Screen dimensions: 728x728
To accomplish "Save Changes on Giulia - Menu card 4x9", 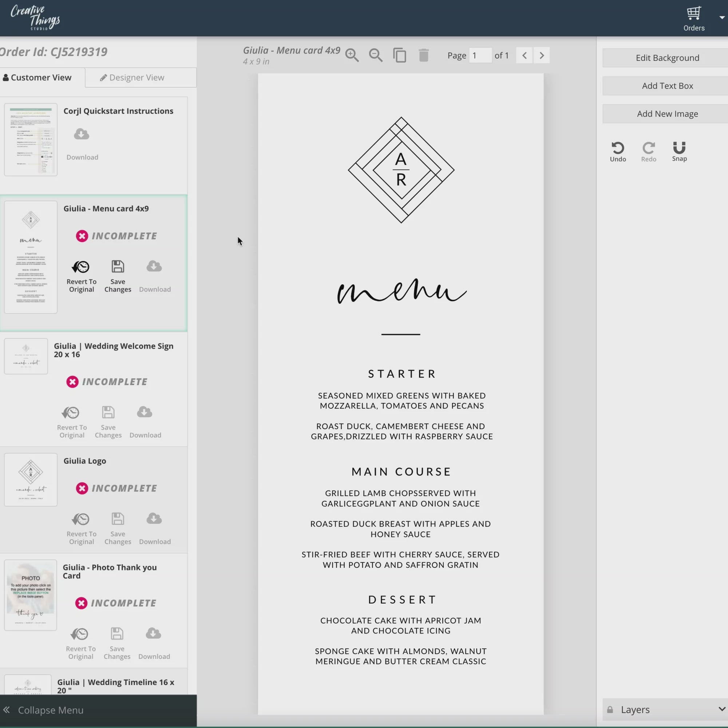I will 118,275.
